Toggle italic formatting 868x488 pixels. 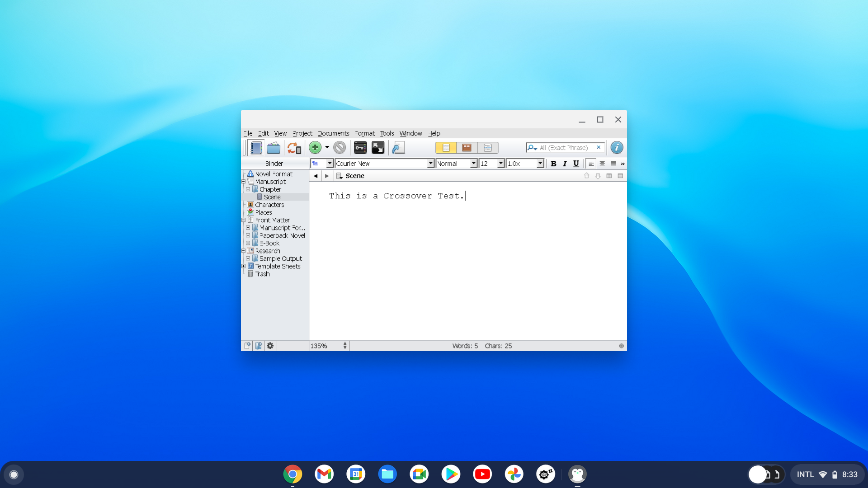point(565,164)
